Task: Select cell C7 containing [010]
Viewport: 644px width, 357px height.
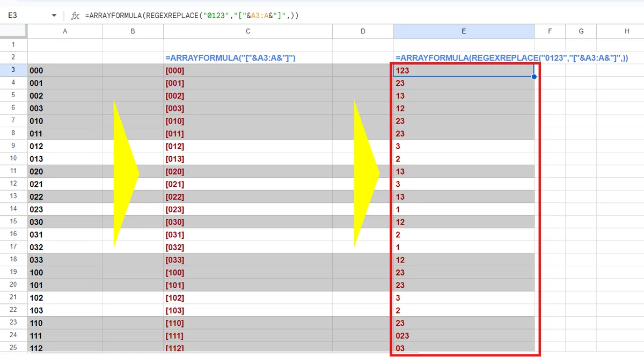Action: 248,121
